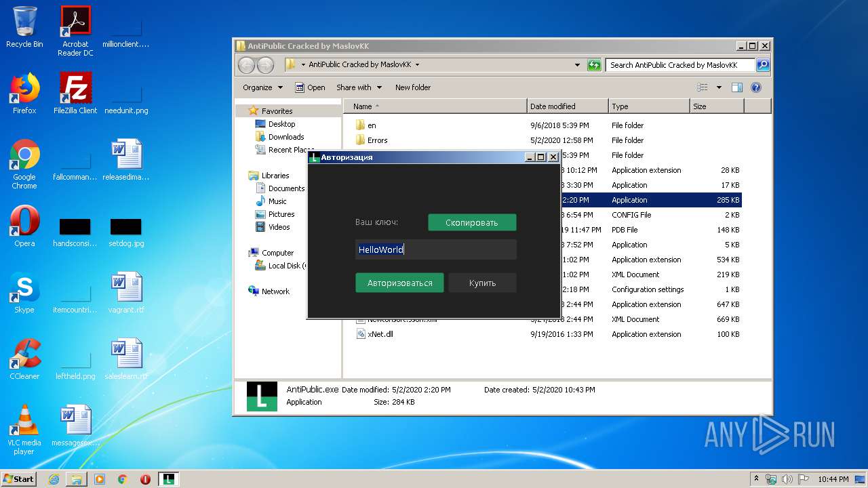Click the Авторизоваться button
The image size is (868, 488).
[399, 283]
